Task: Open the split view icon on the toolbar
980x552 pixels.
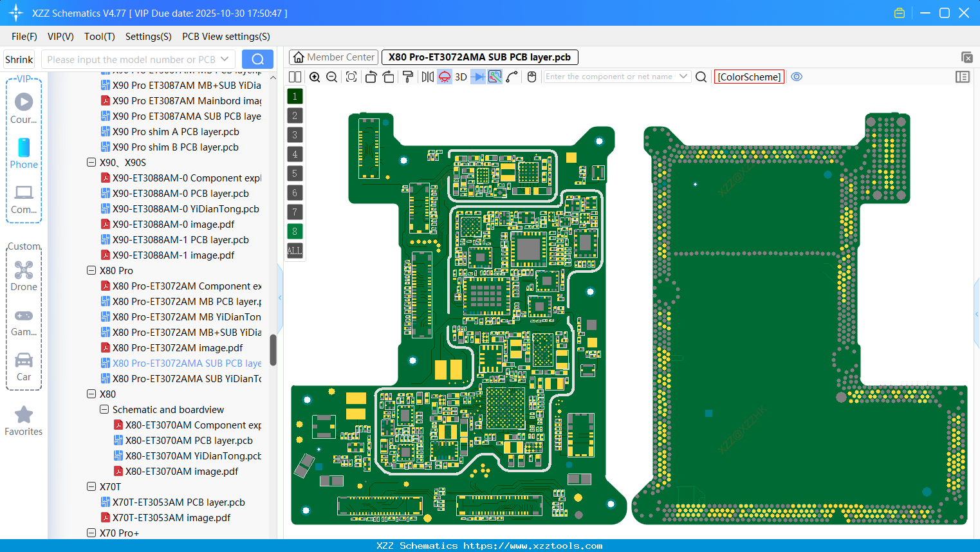Action: pyautogui.click(x=295, y=77)
